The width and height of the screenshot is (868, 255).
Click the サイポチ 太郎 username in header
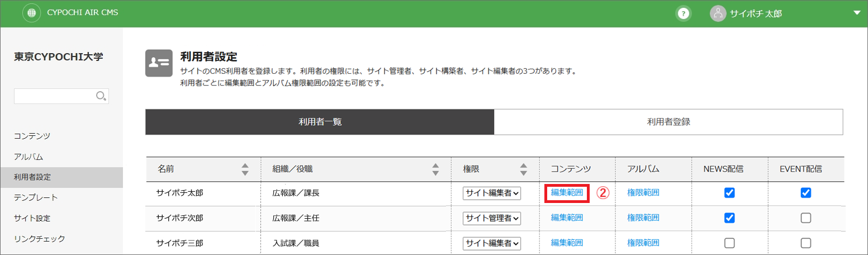(756, 14)
